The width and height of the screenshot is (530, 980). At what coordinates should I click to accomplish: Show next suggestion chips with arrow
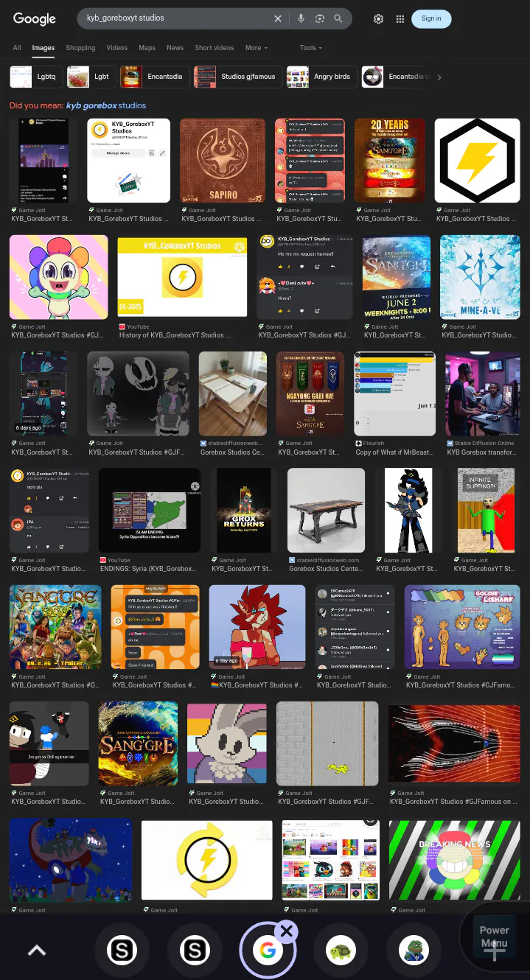439,77
